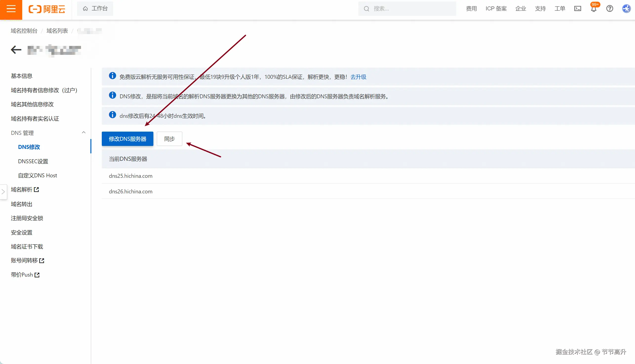Click the 工作台 home button
This screenshot has height=364, width=635.
coord(95,8)
